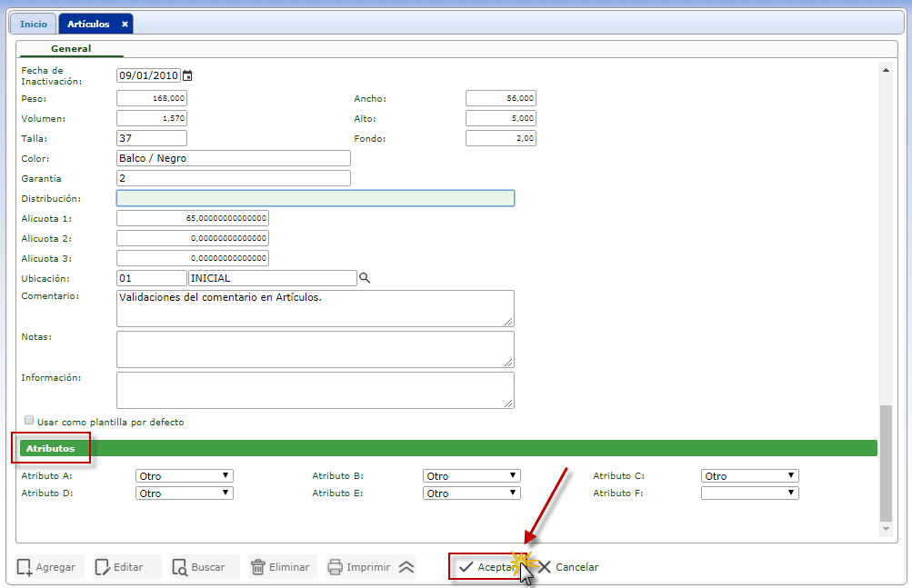Close the Artículos tab
The width and height of the screenshot is (912, 588).
pos(125,24)
